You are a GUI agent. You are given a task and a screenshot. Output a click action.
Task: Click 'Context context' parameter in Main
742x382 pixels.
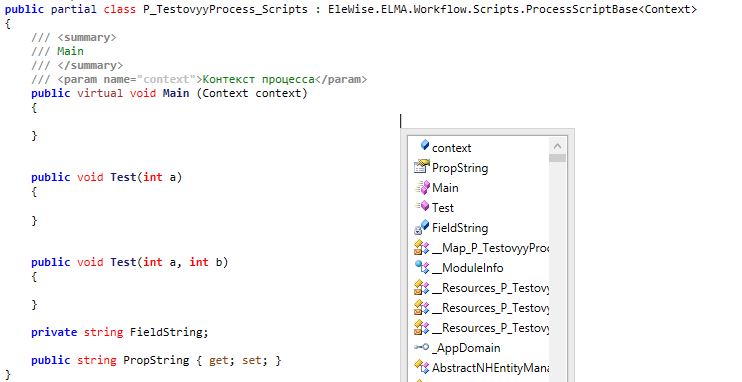click(x=252, y=93)
